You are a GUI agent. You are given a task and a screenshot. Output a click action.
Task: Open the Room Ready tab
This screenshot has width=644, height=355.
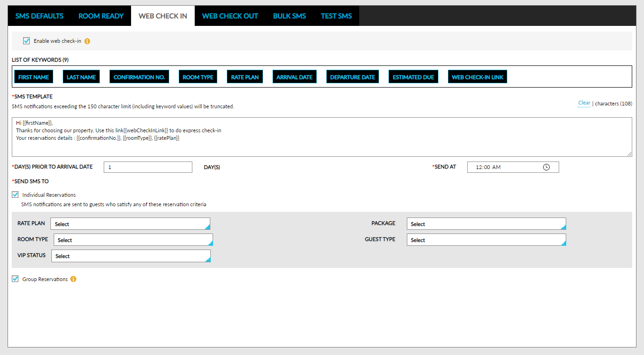click(101, 16)
